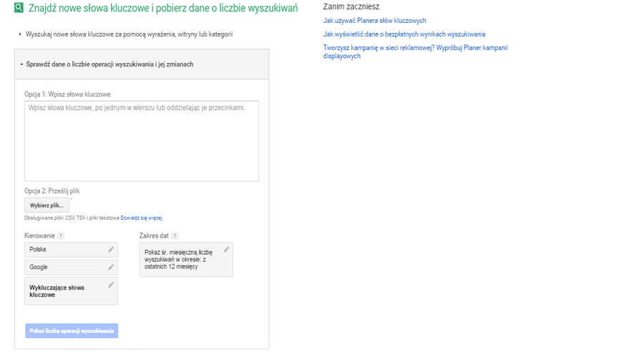Open 'Jak używać Planera słów kluczowych' link
Screen dimensions: 644x358
click(374, 21)
